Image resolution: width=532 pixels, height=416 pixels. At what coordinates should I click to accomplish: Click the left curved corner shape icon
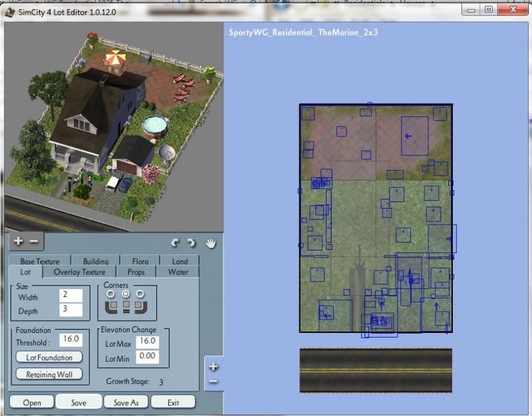[x=111, y=307]
